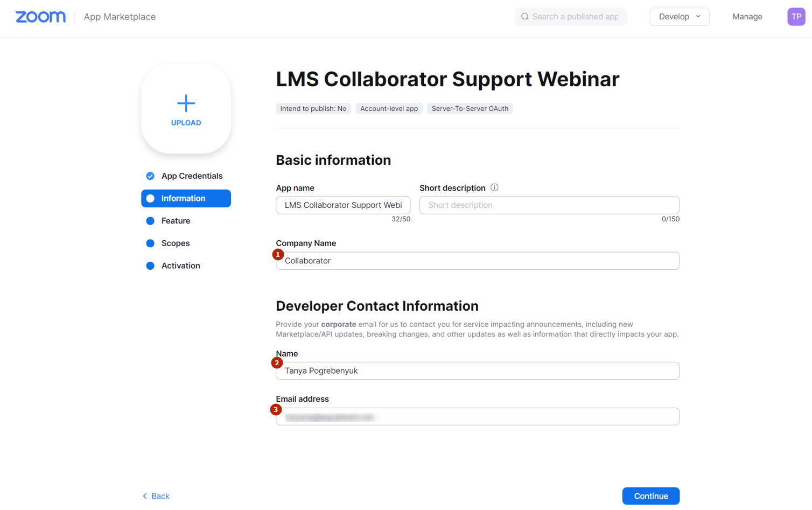Click the 'Intend to publish: No' tag
Viewport: 812px width, 510px height.
pos(313,109)
